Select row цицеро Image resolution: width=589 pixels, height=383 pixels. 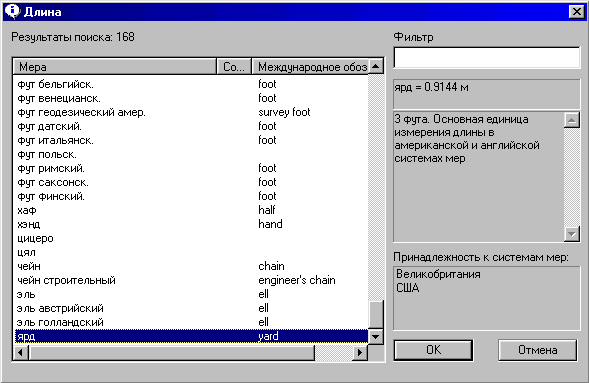[191, 238]
